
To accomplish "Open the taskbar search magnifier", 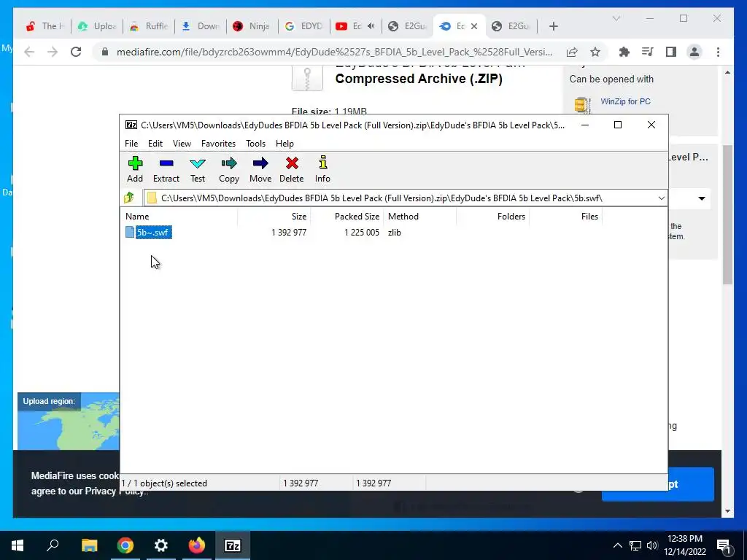I will (x=53, y=545).
